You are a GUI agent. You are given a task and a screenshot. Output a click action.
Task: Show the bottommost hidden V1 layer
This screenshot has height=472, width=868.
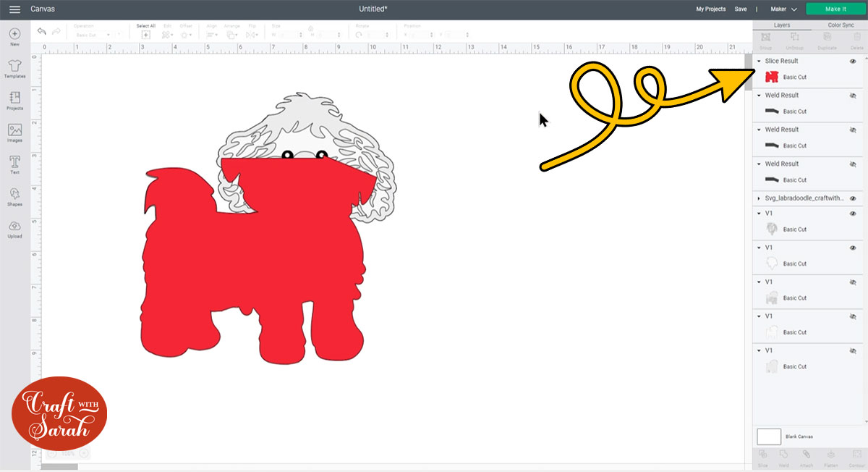coord(853,350)
